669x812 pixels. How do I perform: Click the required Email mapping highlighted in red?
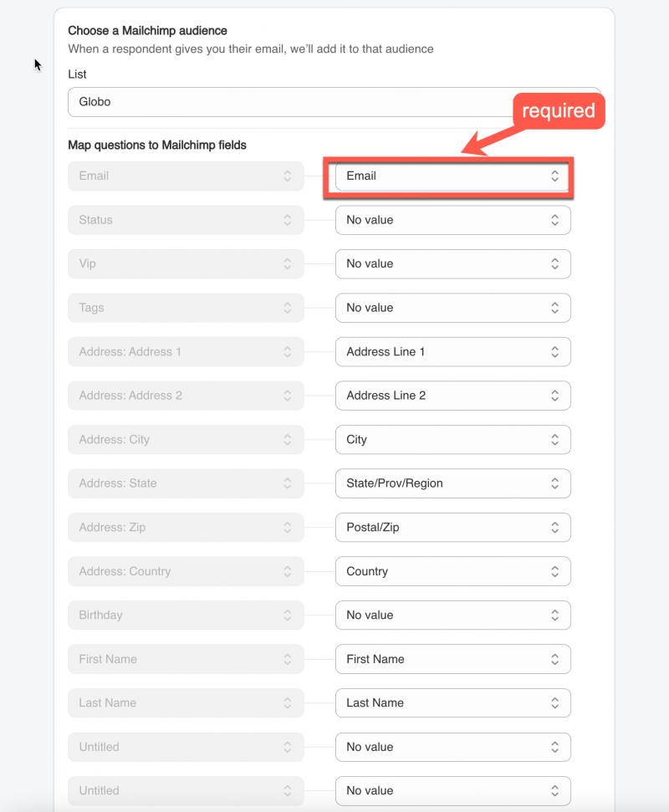(x=452, y=176)
